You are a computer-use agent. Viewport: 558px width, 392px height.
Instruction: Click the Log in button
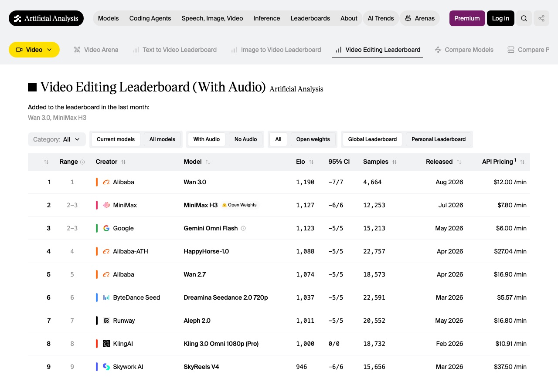tap(500, 18)
